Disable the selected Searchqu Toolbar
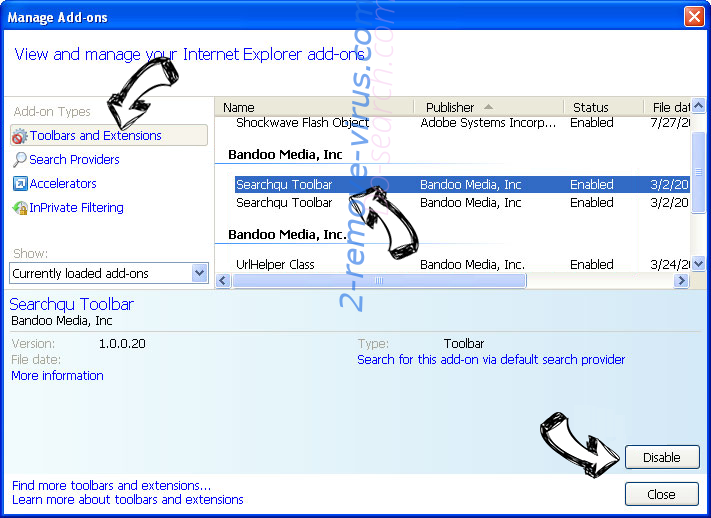 pos(662,457)
